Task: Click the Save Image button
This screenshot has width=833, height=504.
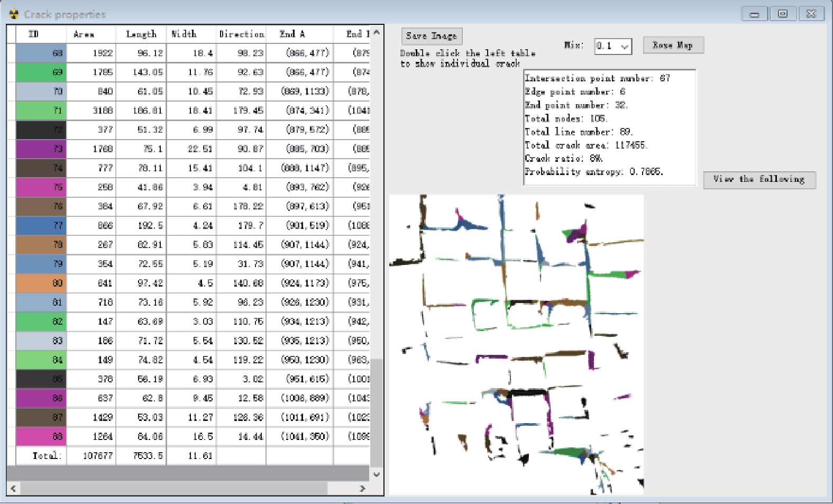Action: point(432,36)
